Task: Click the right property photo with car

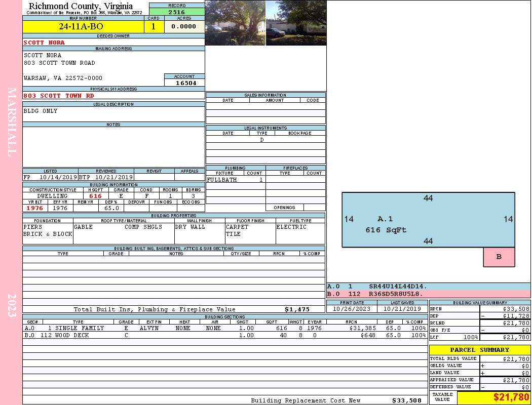Action: (296, 23)
